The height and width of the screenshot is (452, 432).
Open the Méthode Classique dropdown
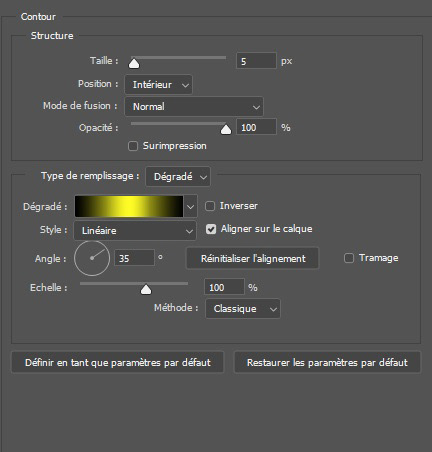tap(243, 309)
